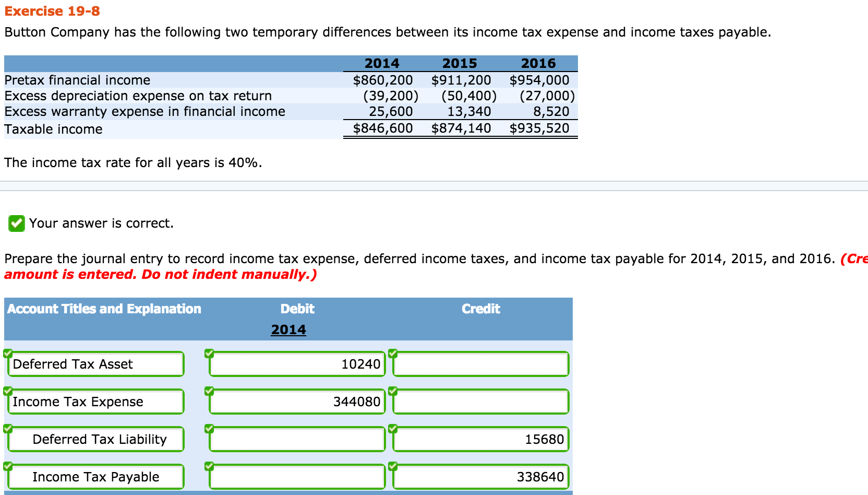
Task: Click the 'Your answer is correct' check indicator
Action: 17,223
